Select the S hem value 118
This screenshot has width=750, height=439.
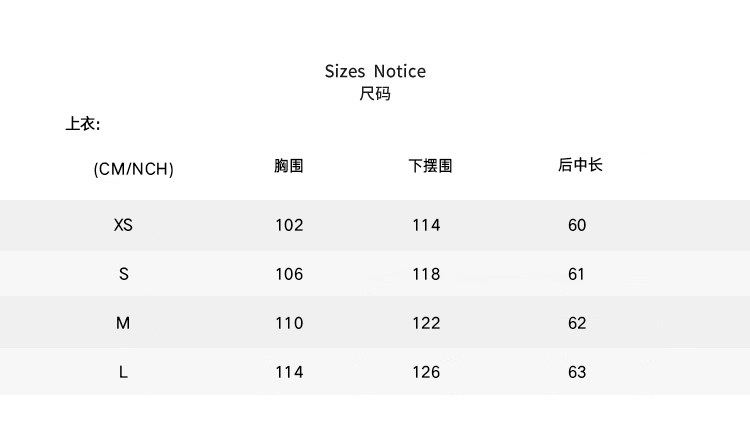click(426, 274)
